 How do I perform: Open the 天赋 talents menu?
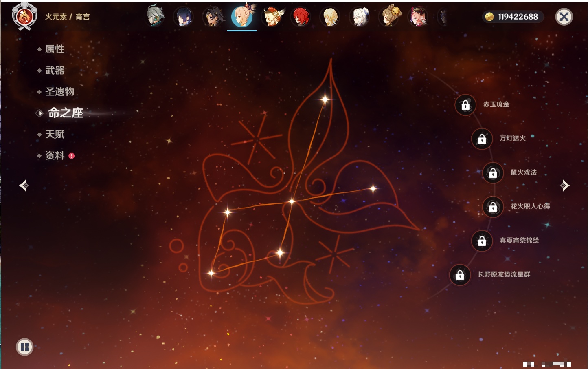[x=55, y=134]
